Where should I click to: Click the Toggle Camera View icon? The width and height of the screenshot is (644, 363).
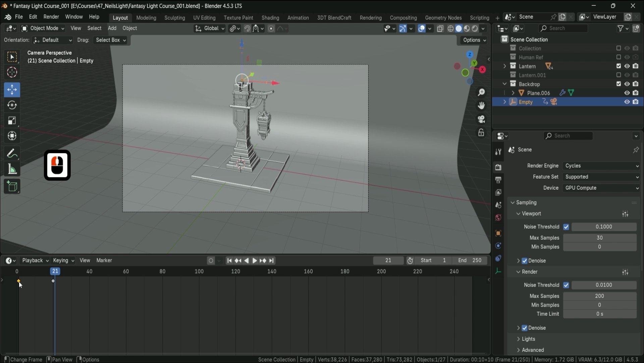coord(481,120)
